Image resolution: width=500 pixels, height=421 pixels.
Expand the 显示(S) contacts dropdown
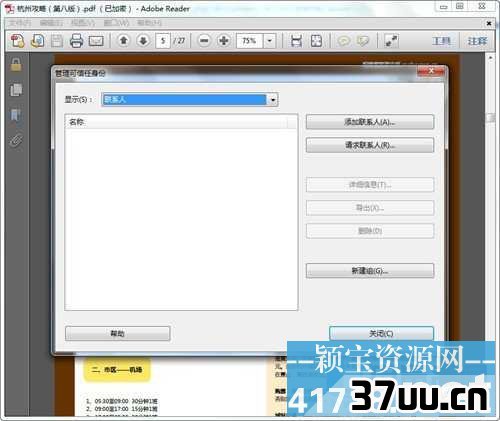click(x=273, y=99)
